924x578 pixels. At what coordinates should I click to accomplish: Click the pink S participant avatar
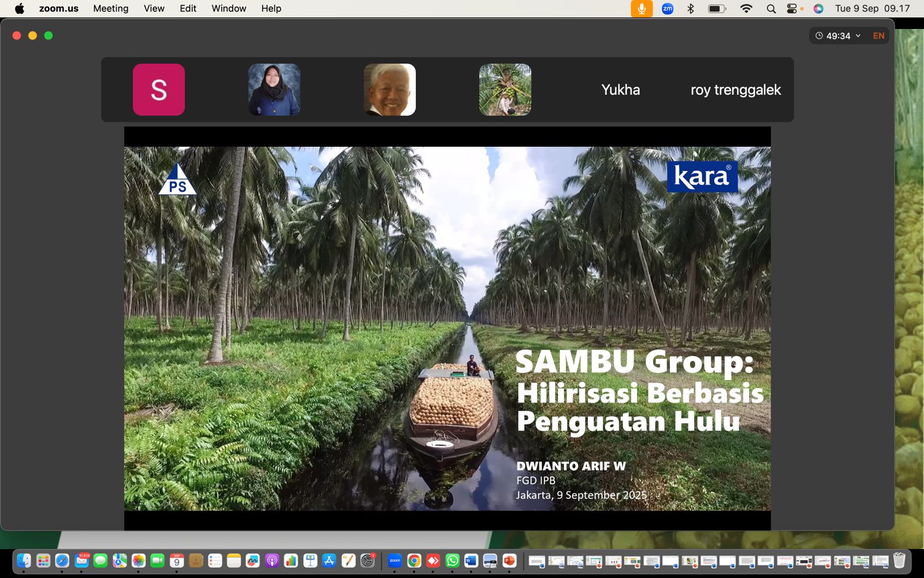click(x=159, y=90)
